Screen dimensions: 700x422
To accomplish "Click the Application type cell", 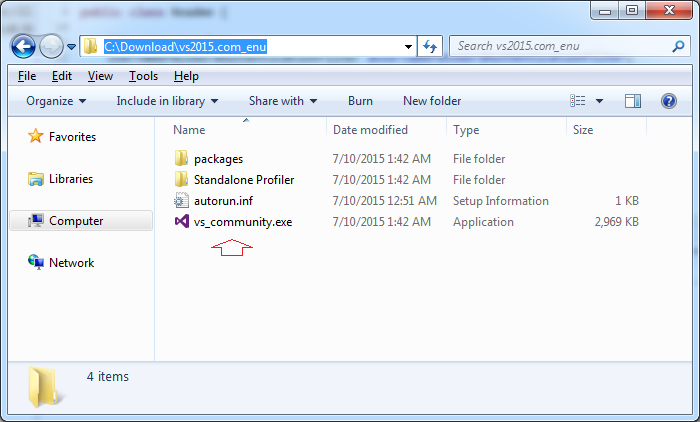I will point(483,222).
